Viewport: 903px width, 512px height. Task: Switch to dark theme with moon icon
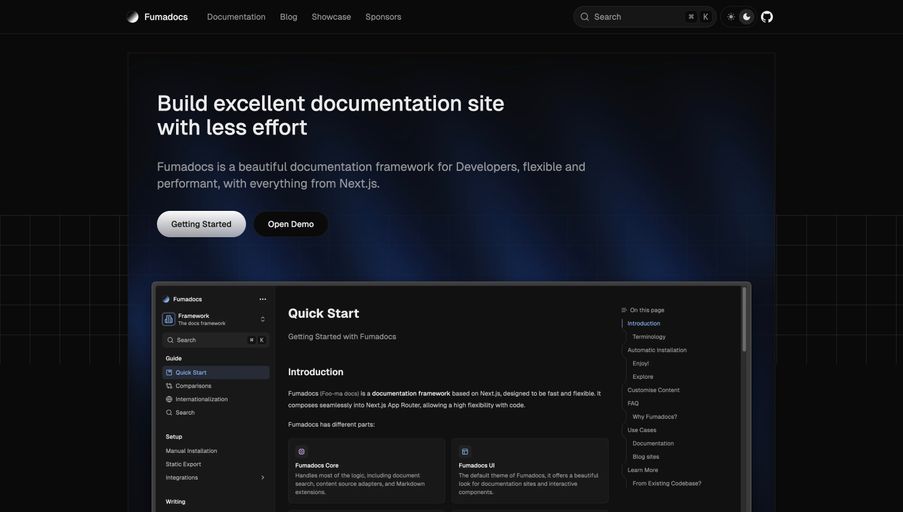pyautogui.click(x=747, y=17)
